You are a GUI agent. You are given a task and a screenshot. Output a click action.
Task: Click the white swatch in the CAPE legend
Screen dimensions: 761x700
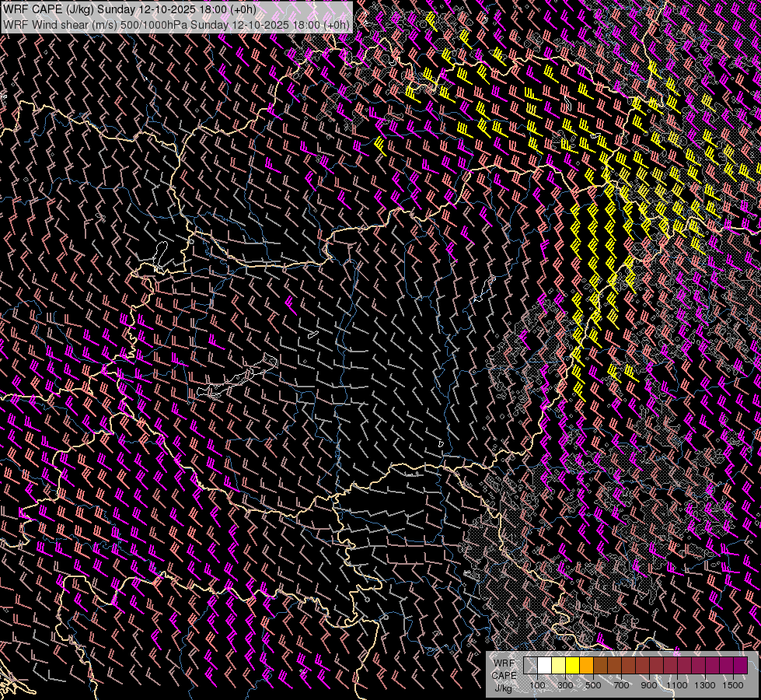544,665
